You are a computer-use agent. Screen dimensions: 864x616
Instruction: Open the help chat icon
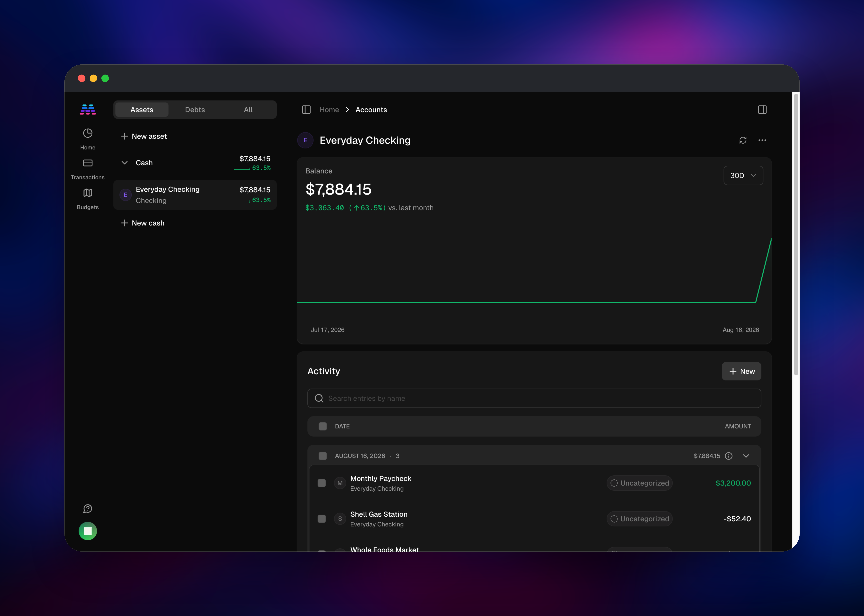[88, 509]
